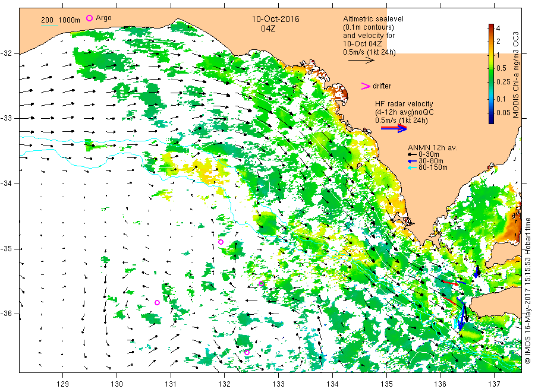Click the 'Altimetric sealevel' legend text
This screenshot has width=535, height=392.
(x=373, y=19)
